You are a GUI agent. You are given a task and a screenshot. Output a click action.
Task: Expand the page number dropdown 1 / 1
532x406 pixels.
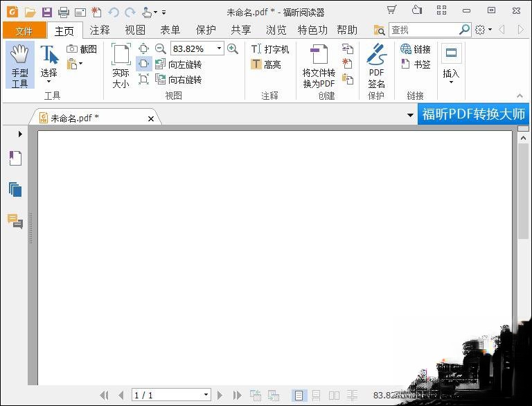coord(206,395)
